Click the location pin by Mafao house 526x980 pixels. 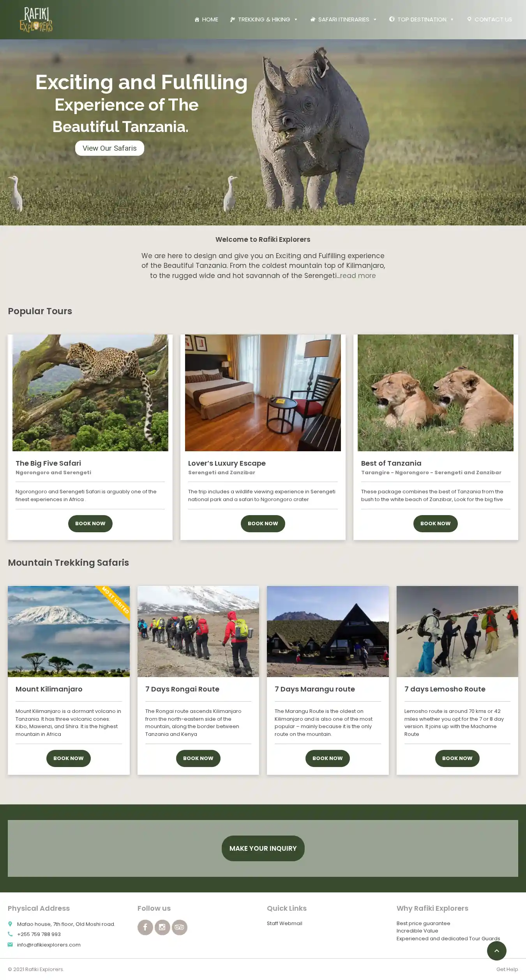[10, 924]
